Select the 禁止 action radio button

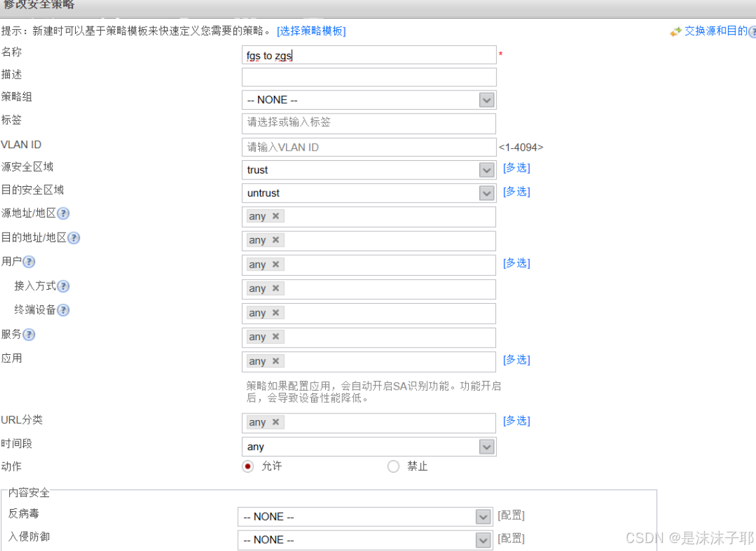pos(393,467)
